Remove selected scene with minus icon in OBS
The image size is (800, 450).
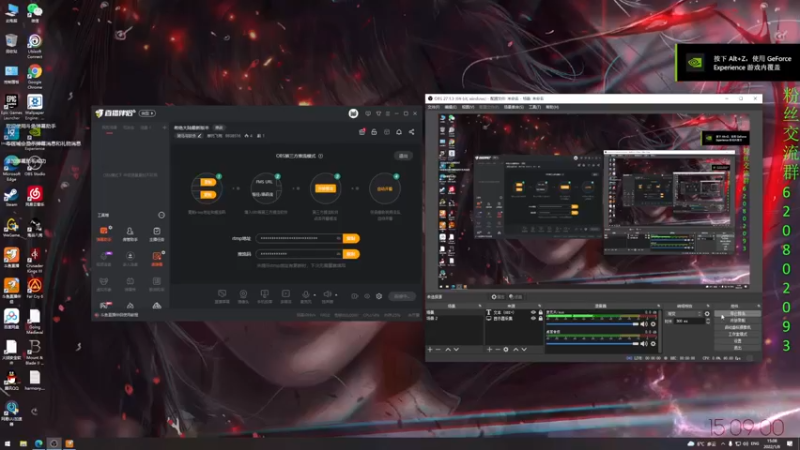coord(438,349)
